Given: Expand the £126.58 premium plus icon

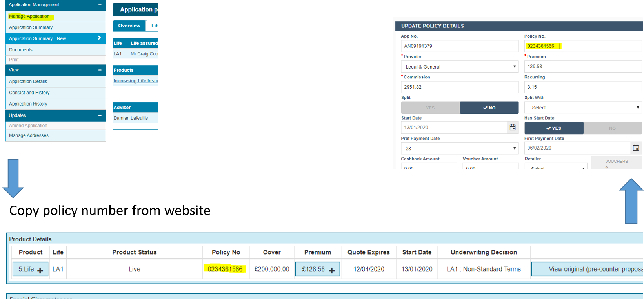Looking at the screenshot, I should pyautogui.click(x=332, y=270).
